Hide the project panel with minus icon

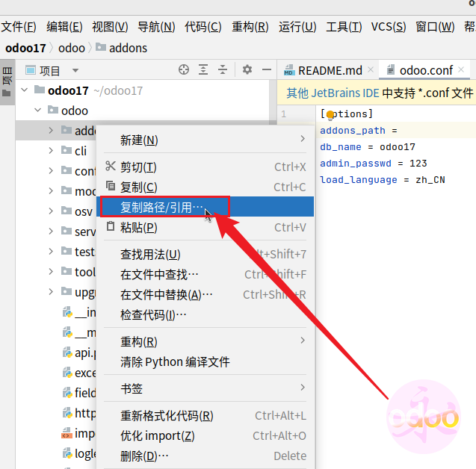coord(266,70)
